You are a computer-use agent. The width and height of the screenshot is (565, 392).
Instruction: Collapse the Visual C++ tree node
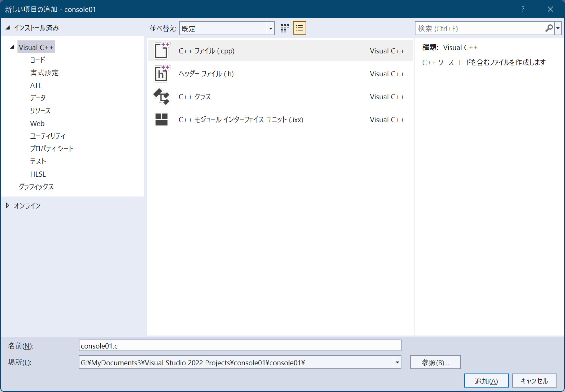pyautogui.click(x=12, y=47)
